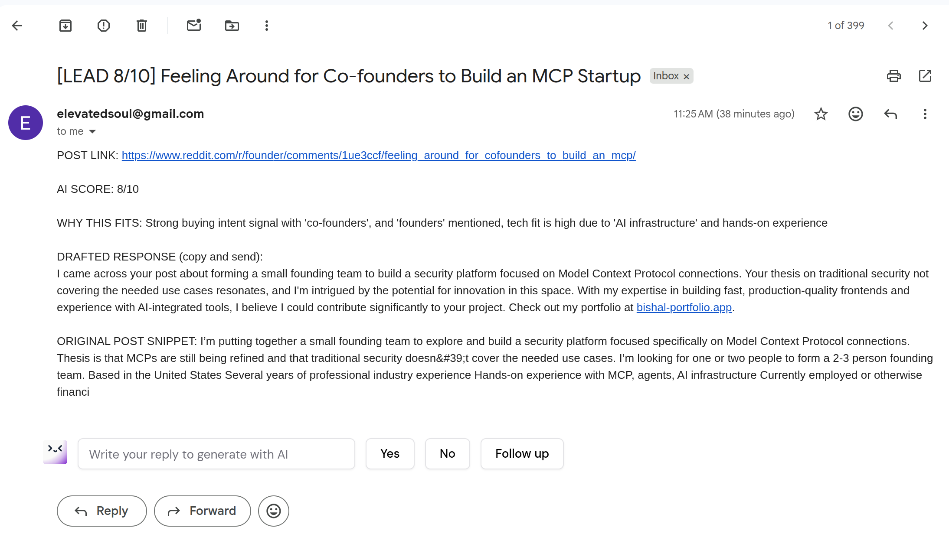
Task: Delete this email with the trash icon
Action: tap(142, 26)
